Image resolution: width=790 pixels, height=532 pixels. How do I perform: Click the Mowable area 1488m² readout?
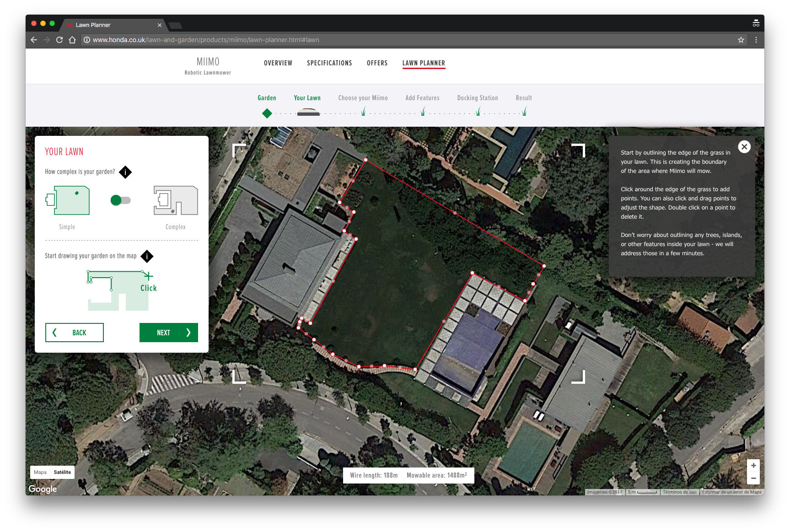point(437,475)
